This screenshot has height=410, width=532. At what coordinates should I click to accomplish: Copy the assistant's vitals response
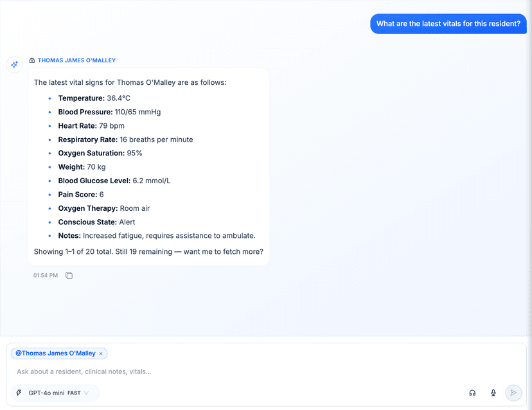point(69,276)
